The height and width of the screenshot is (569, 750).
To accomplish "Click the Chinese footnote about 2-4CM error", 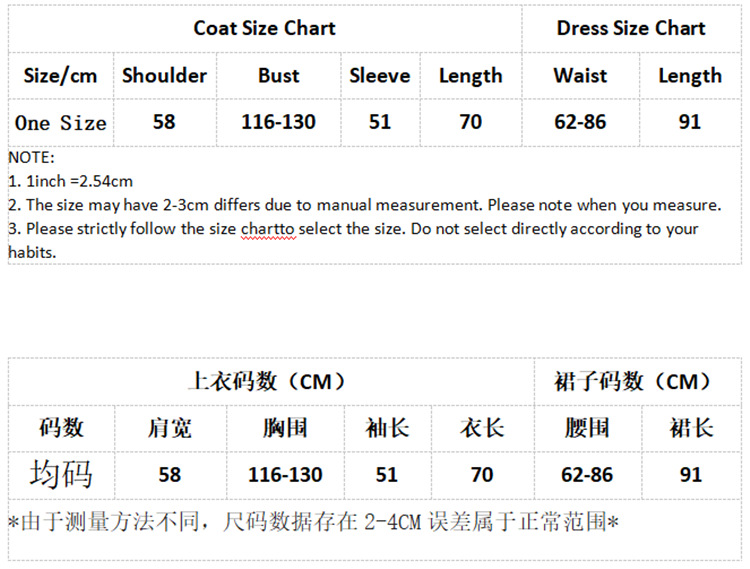I will point(312,522).
